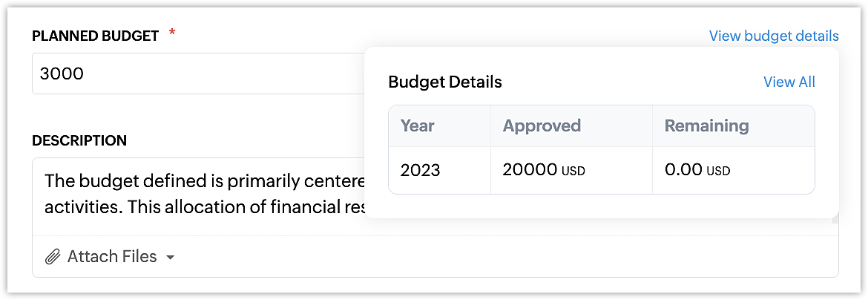Screen dimensions: 868x300
Task: Select the Year column header
Action: point(417,125)
